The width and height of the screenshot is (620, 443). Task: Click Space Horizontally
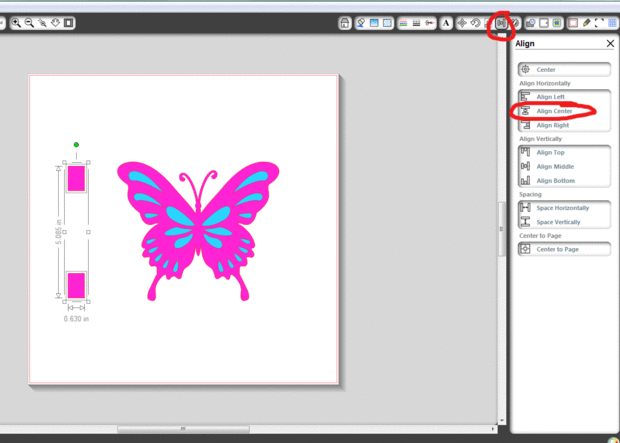pyautogui.click(x=564, y=208)
